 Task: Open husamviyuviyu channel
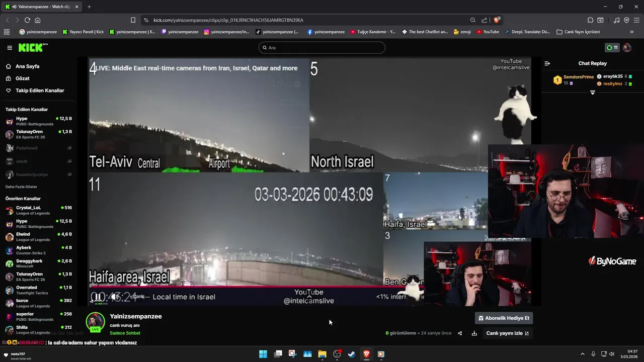[x=38, y=174]
